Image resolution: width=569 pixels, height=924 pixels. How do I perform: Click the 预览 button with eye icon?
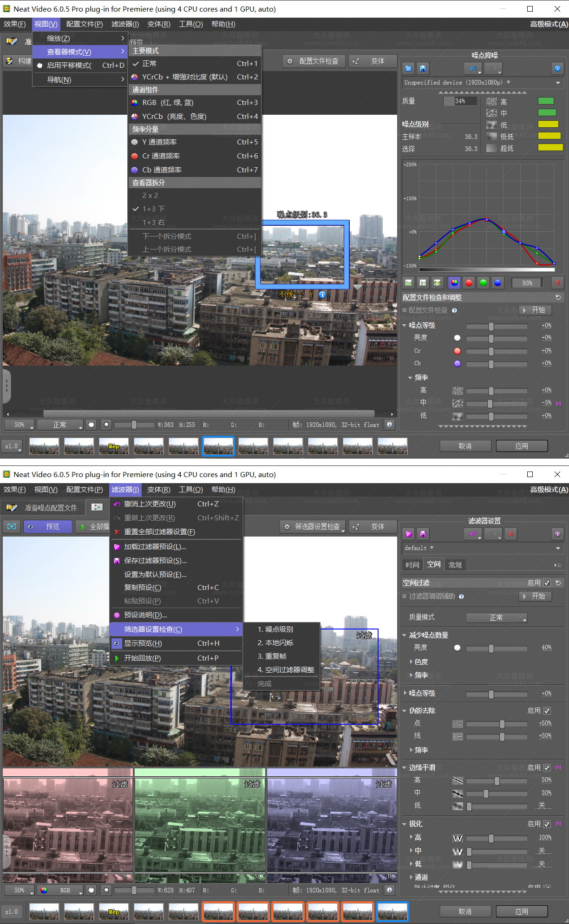[48, 526]
